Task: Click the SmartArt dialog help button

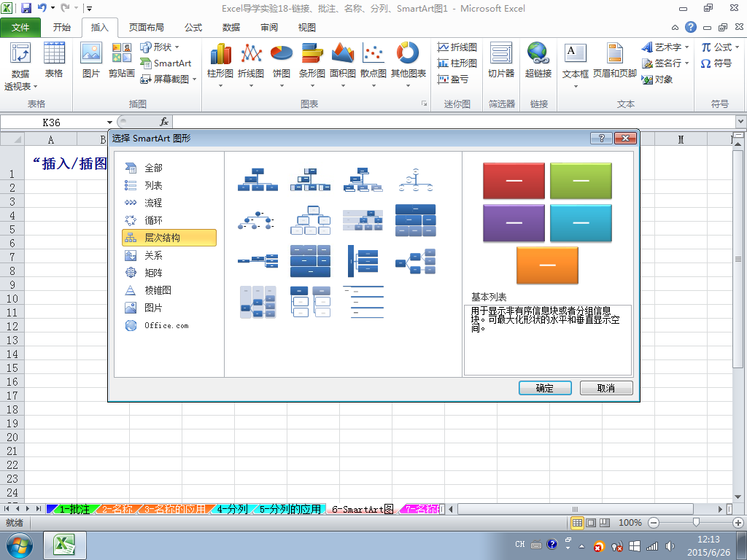Action: 601,138
